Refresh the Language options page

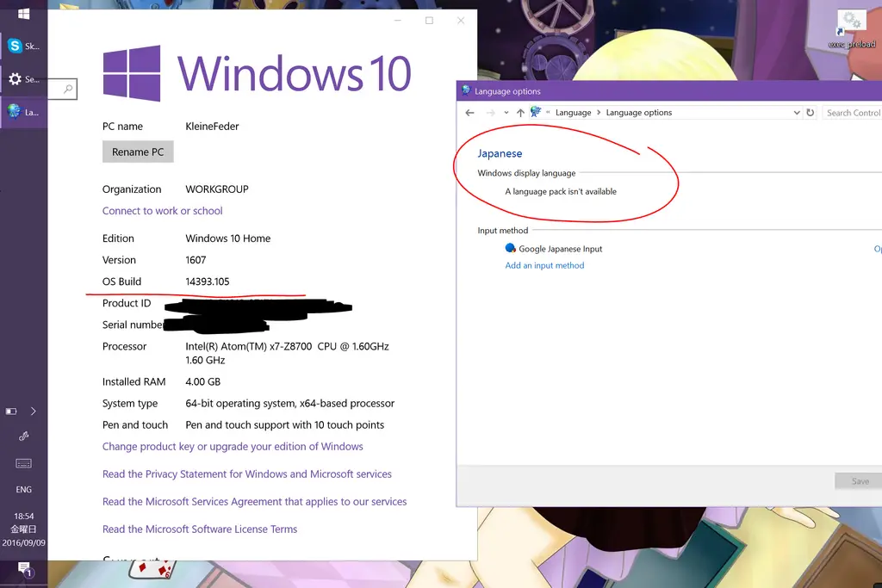810,113
